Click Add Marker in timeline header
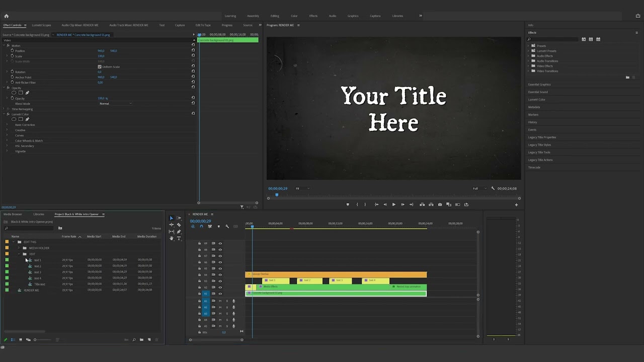This screenshot has width=644, height=362. pos(218,227)
